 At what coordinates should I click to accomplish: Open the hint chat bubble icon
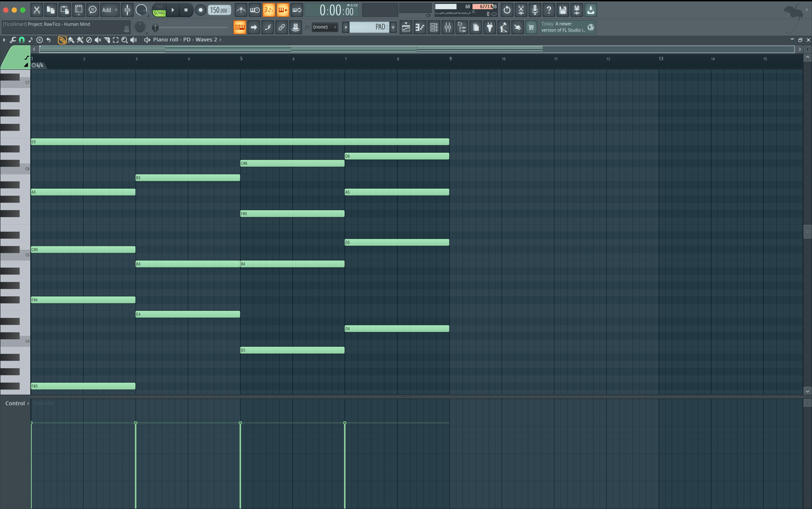93,10
